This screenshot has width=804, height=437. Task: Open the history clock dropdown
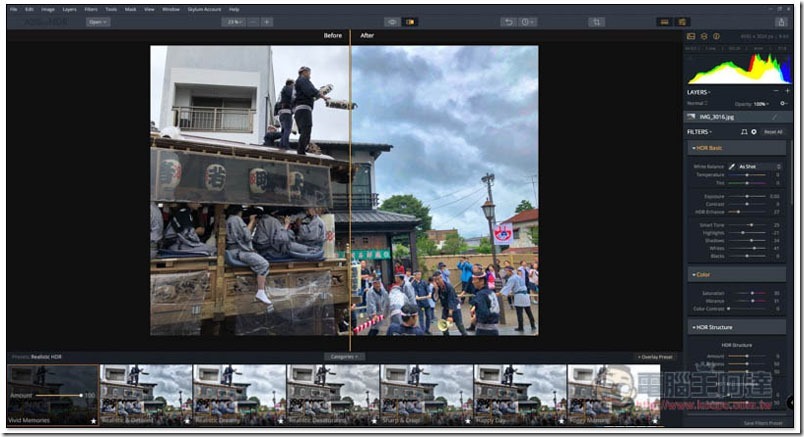[x=527, y=22]
